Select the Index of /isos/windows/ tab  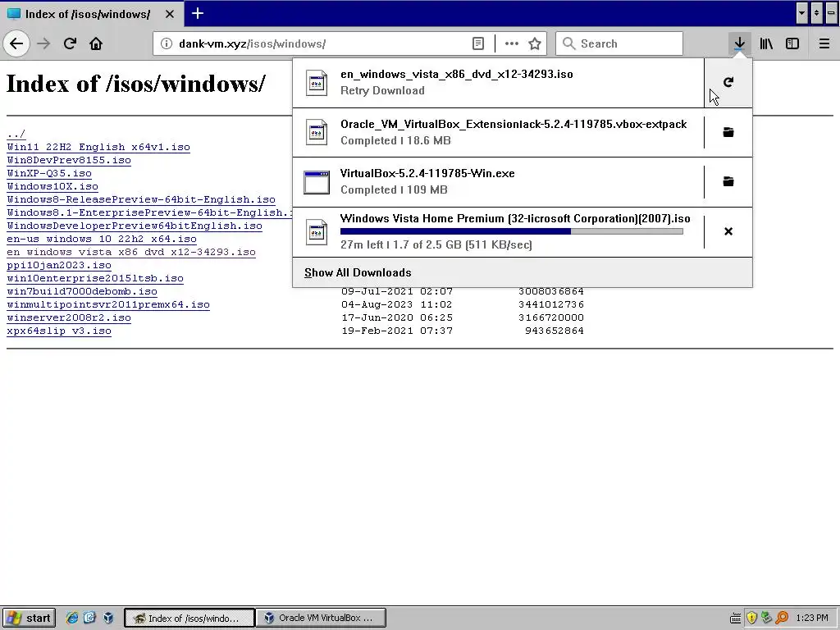91,14
